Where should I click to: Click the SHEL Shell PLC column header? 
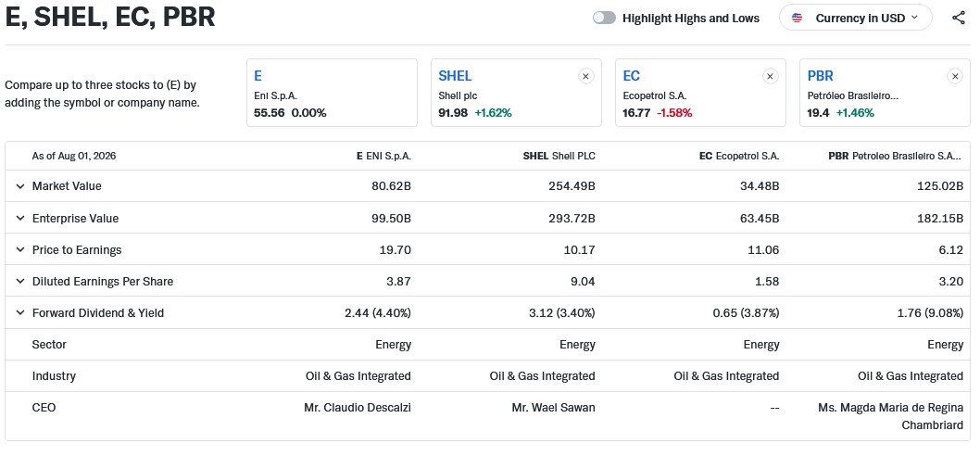559,156
